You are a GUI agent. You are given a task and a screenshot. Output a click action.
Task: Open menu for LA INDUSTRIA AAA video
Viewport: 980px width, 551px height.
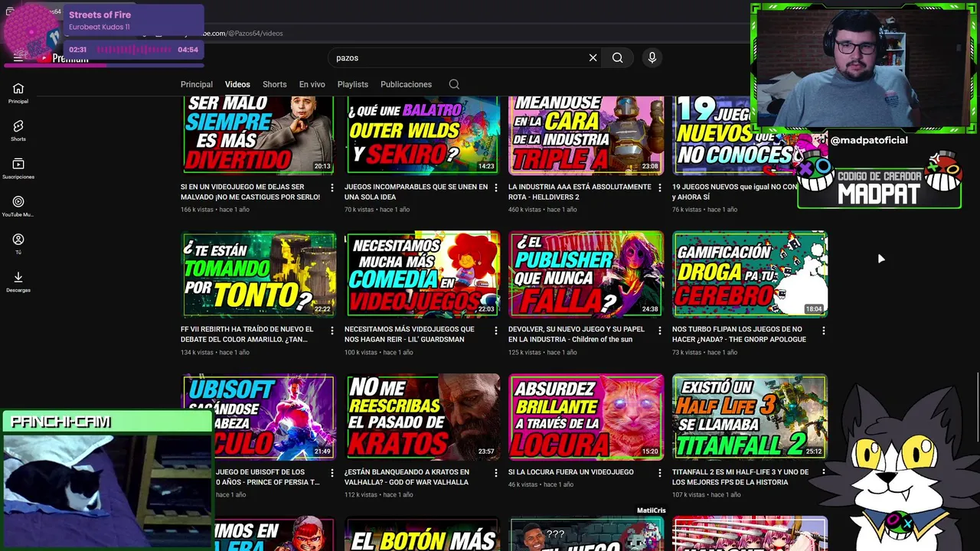click(659, 187)
